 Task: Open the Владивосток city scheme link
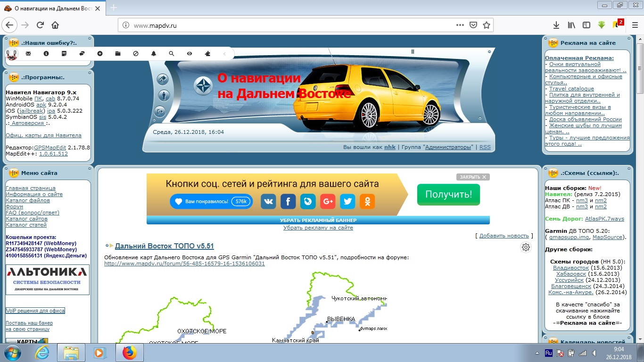(571, 268)
